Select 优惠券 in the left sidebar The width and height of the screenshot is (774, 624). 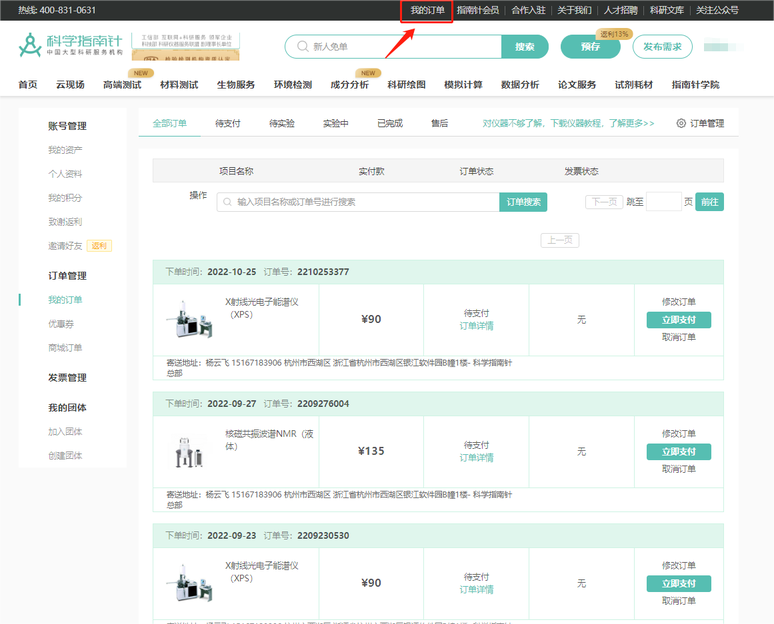pos(61,324)
